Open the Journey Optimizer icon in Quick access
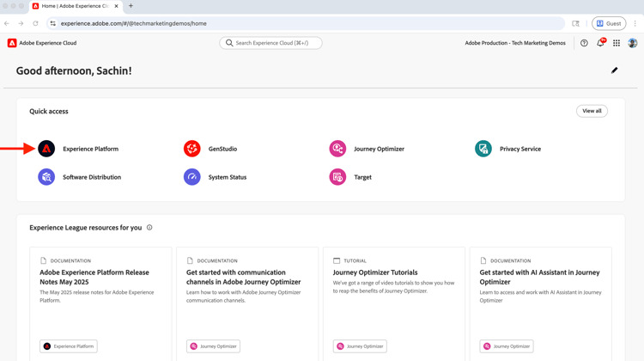 (x=337, y=149)
